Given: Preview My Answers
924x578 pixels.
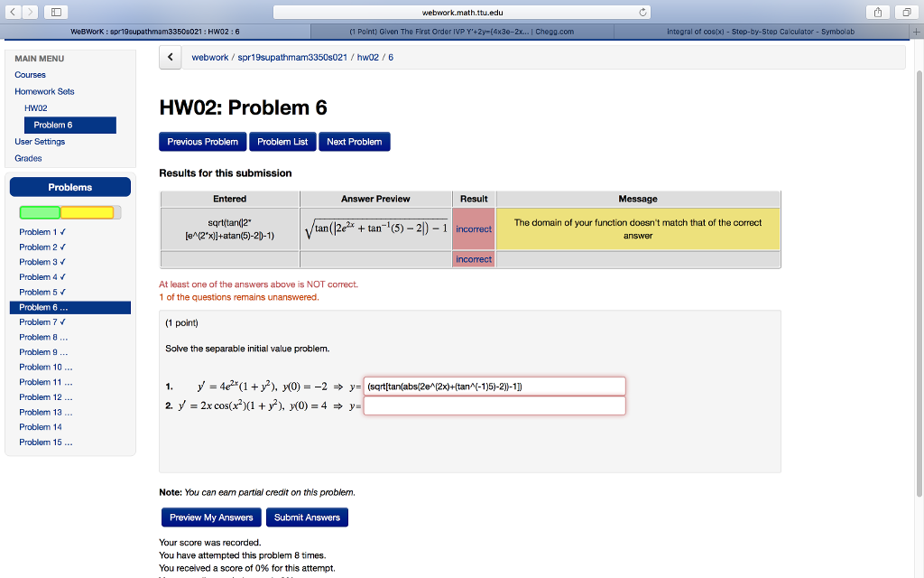Looking at the screenshot, I should point(211,517).
